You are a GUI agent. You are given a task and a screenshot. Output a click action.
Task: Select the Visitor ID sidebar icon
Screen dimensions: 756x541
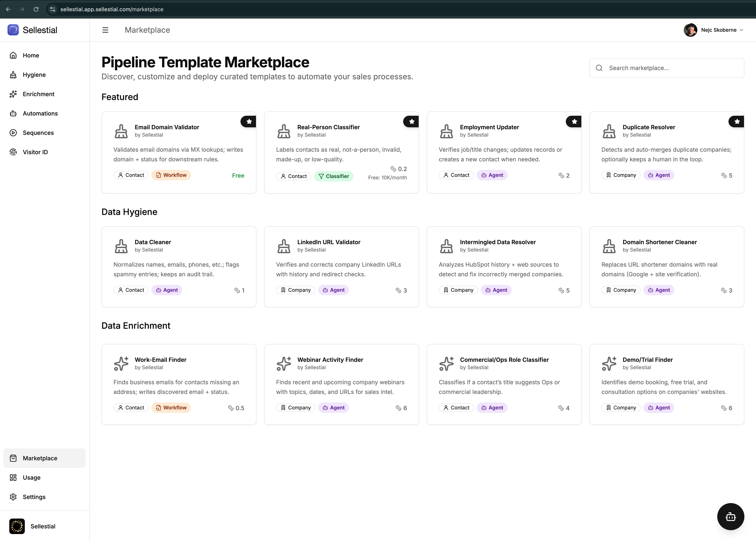click(x=13, y=152)
